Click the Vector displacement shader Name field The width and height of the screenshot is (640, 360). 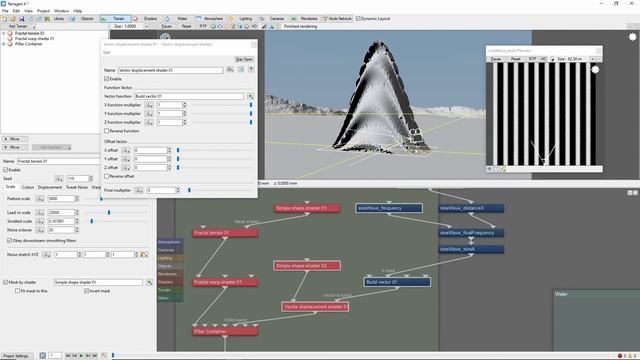coord(170,70)
